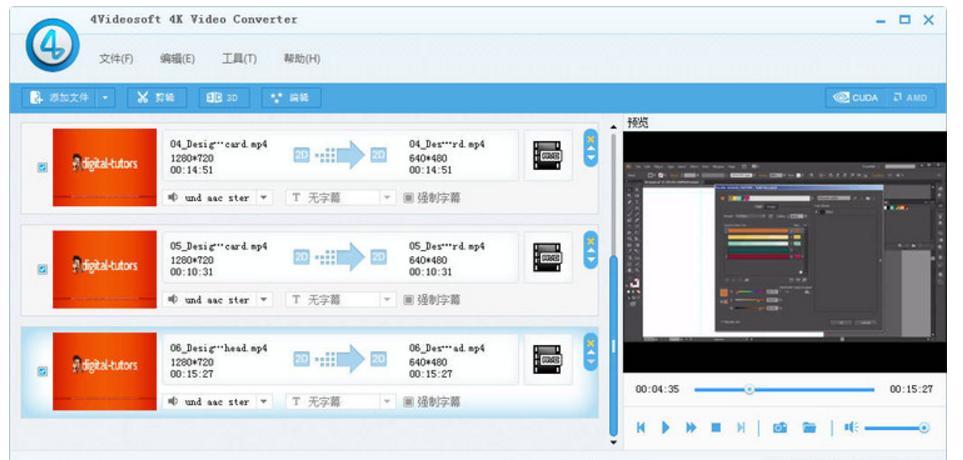Move 06_Desig head.mp4 down with arrow icon
Image resolution: width=963 pixels, height=460 pixels.
tap(590, 361)
